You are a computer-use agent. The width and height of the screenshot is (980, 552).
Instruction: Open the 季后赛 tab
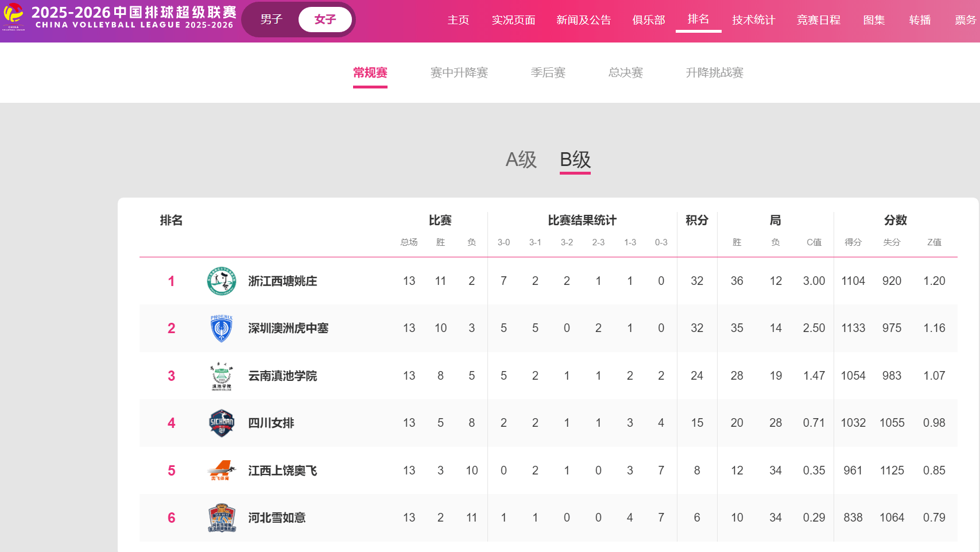[x=548, y=73]
